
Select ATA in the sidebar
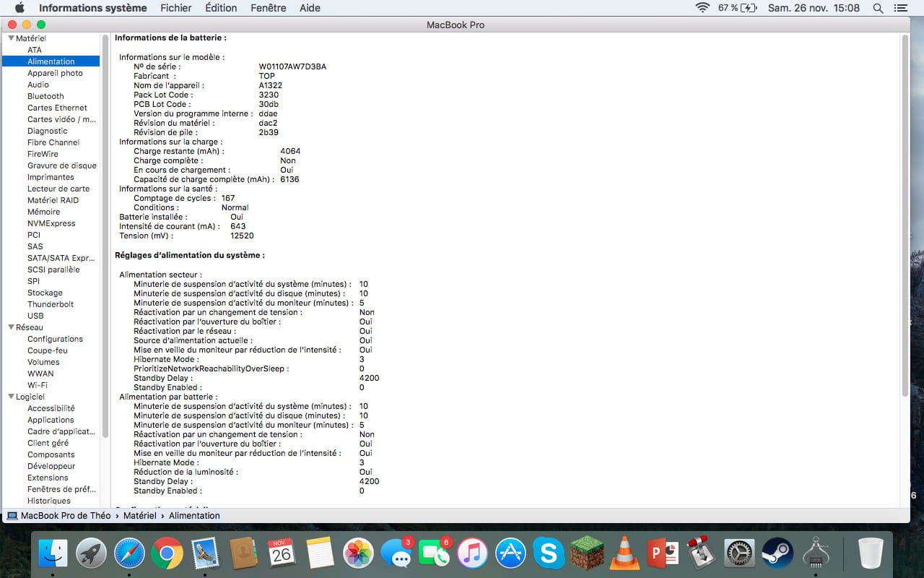tap(35, 50)
